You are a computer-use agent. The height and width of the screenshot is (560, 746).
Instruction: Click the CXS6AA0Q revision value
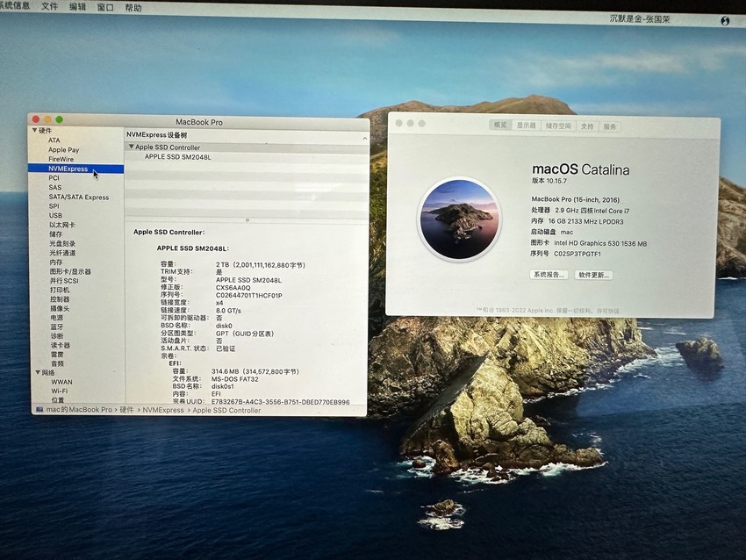coord(233,287)
